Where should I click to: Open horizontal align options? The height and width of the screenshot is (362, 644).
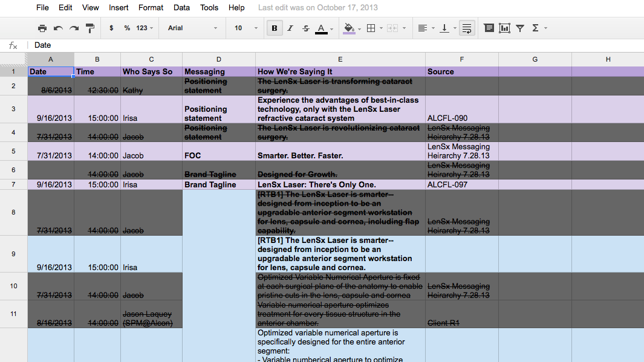(x=422, y=28)
